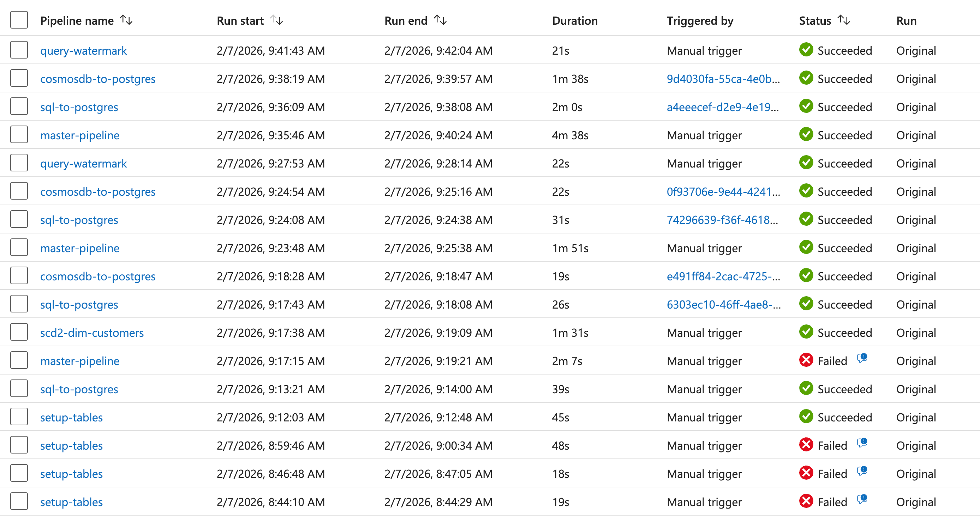
Task: Toggle select-all checkbox in header row
Action: (x=19, y=20)
